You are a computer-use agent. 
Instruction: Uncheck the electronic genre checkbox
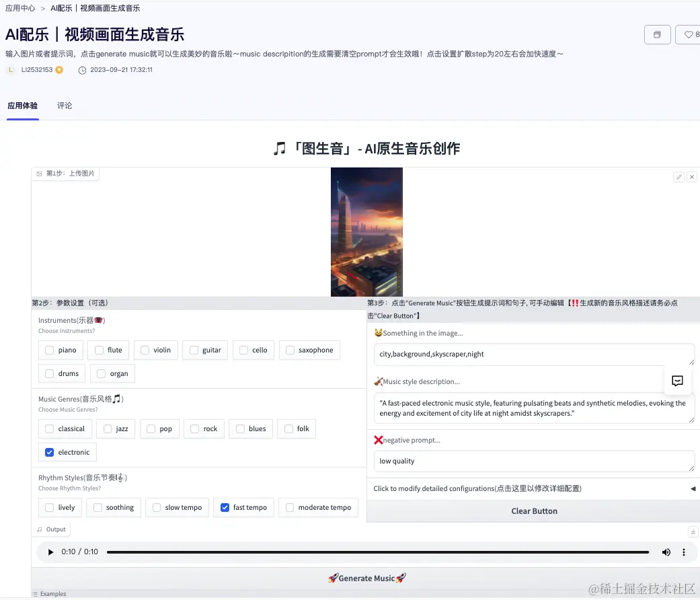coord(50,452)
